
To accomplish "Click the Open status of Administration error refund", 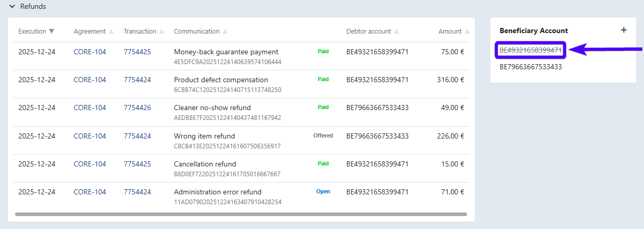I will pos(323,191).
